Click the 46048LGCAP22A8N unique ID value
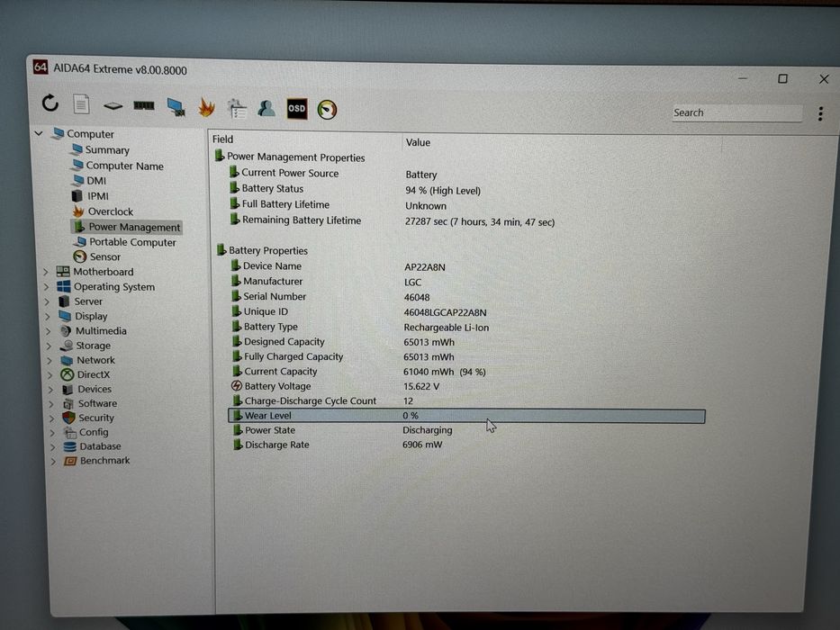Viewport: 840px width, 630px height. pyautogui.click(x=445, y=312)
